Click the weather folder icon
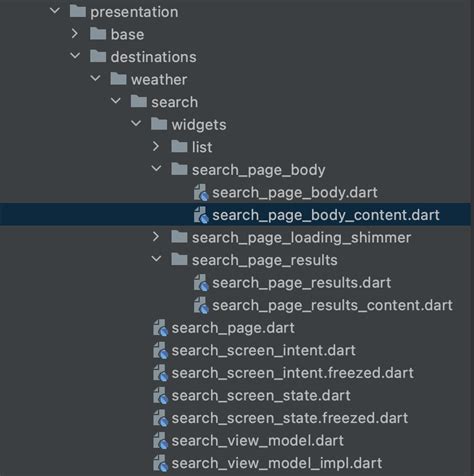 118,79
